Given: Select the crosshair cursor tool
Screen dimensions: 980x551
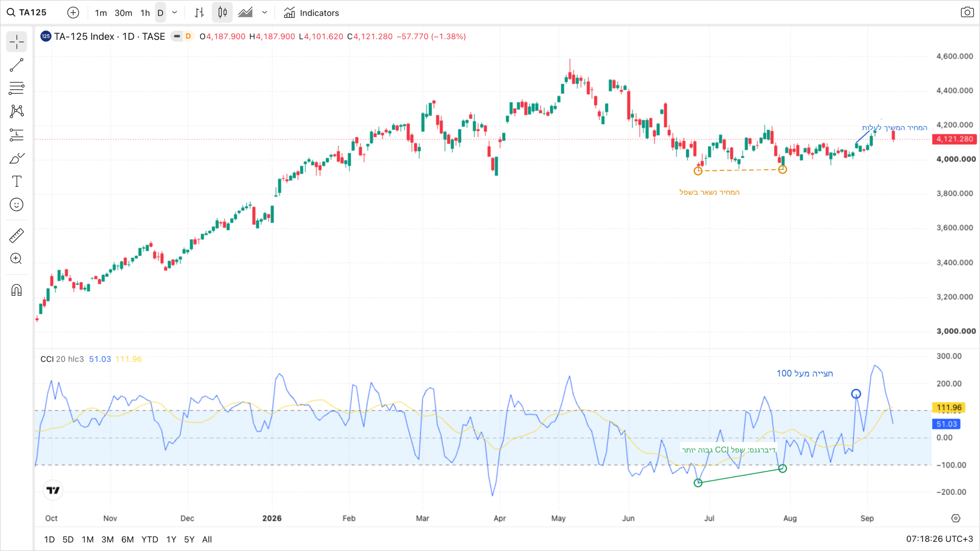Looking at the screenshot, I should click(x=16, y=42).
